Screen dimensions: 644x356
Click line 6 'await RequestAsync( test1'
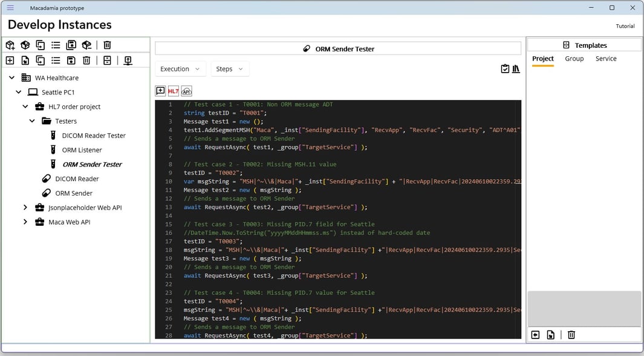(x=275, y=147)
